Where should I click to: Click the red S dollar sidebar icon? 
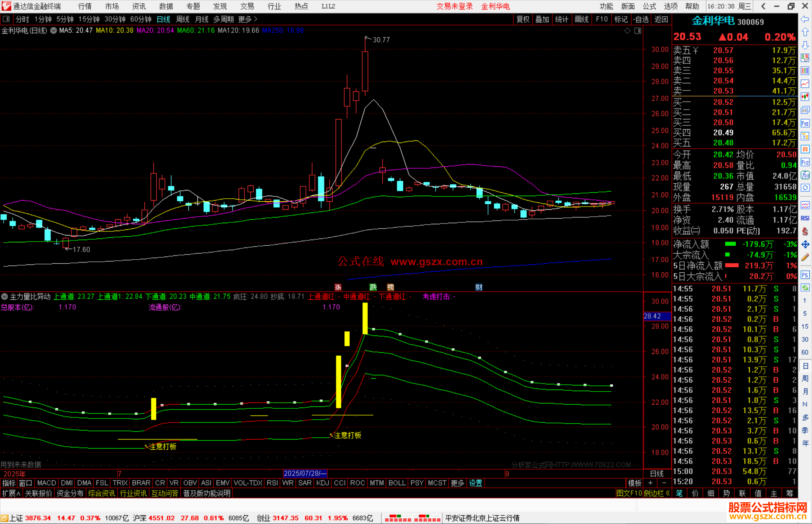click(805, 231)
